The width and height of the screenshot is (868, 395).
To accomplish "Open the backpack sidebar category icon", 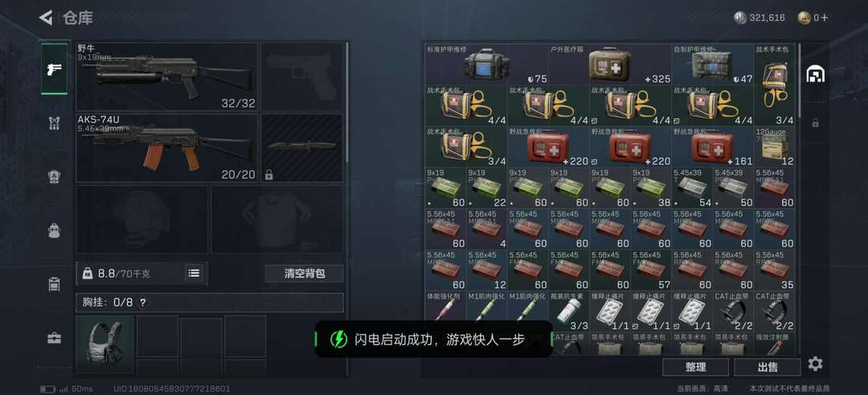I will point(55,231).
